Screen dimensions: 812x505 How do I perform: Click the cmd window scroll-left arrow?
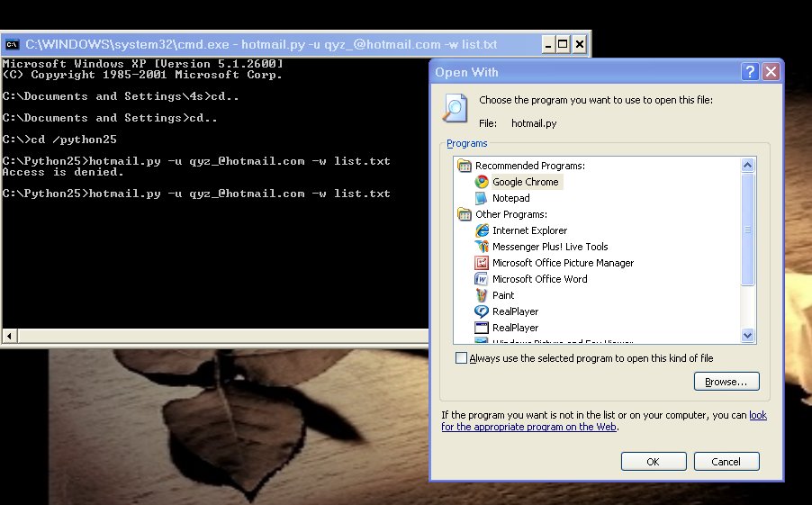tap(9, 336)
